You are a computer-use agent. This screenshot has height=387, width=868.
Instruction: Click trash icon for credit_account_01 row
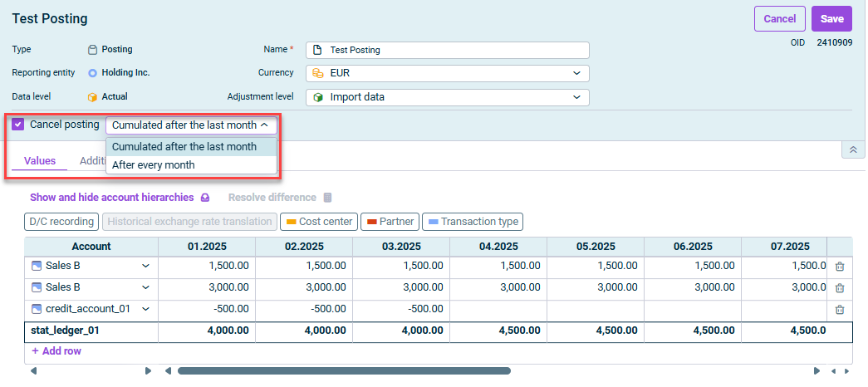pos(839,310)
